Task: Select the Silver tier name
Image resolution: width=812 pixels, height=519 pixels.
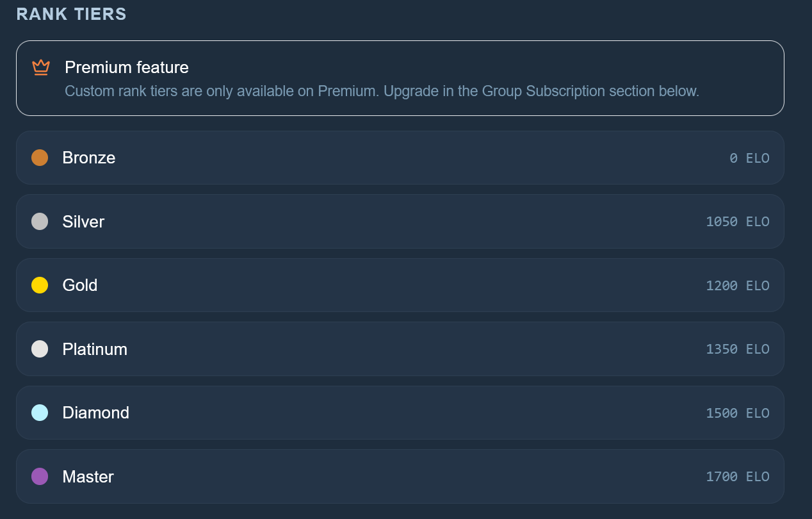Action: (x=83, y=222)
